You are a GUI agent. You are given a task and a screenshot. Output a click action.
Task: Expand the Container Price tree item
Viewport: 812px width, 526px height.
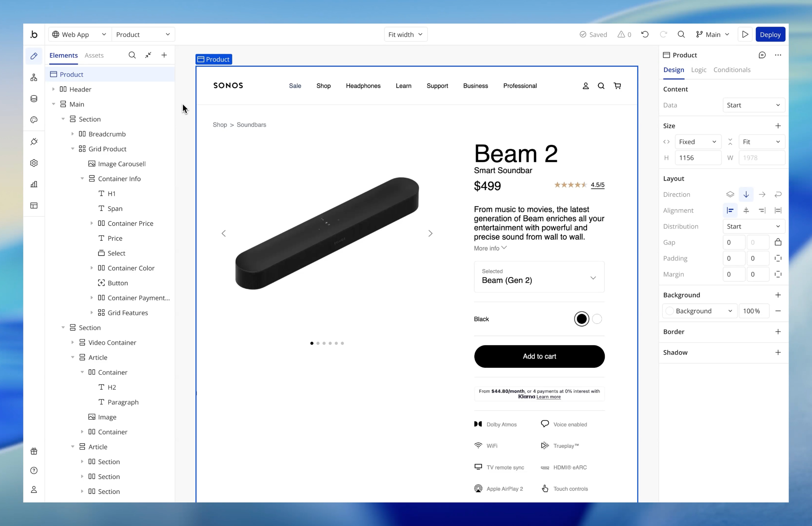pos(91,223)
